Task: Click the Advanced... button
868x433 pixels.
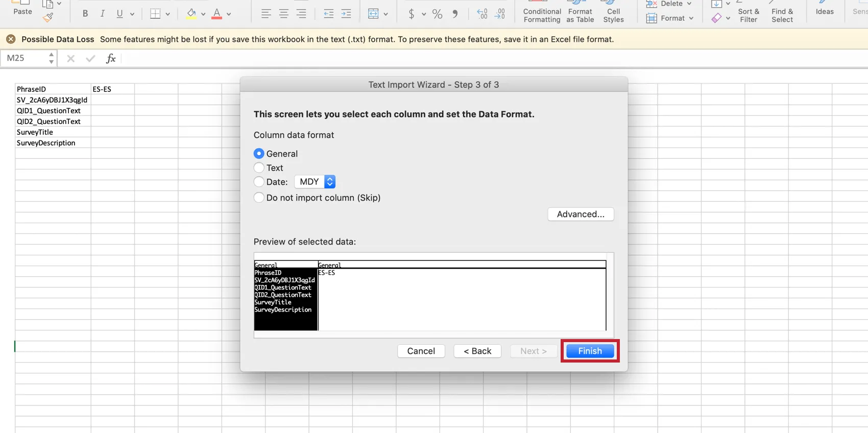Action: click(581, 214)
